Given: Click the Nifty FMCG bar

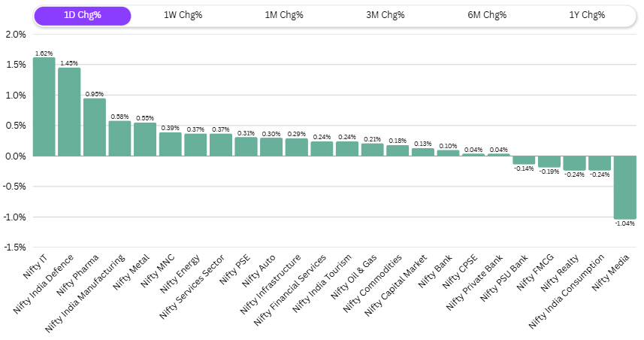Looking at the screenshot, I should [x=549, y=162].
